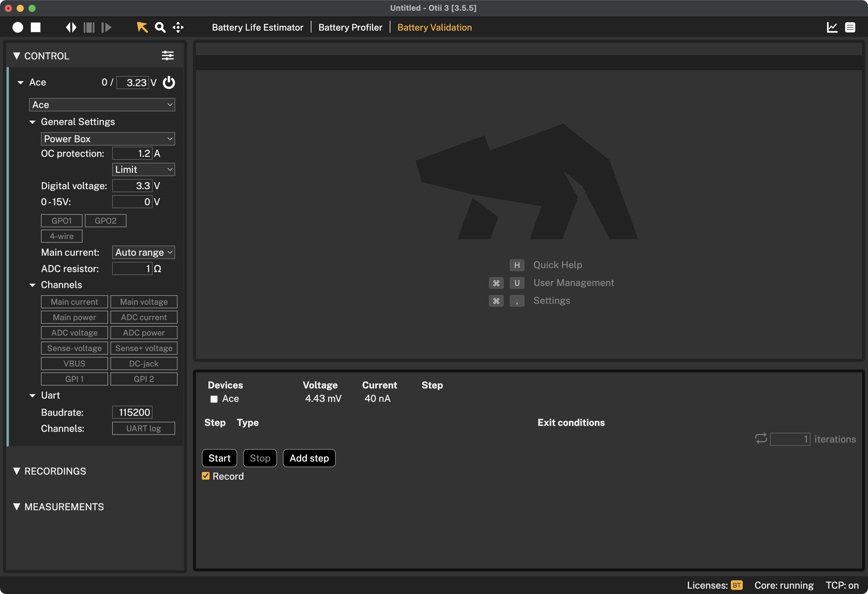Viewport: 868px width, 594px height.
Task: Edit the ADC resistor value field
Action: tap(132, 268)
